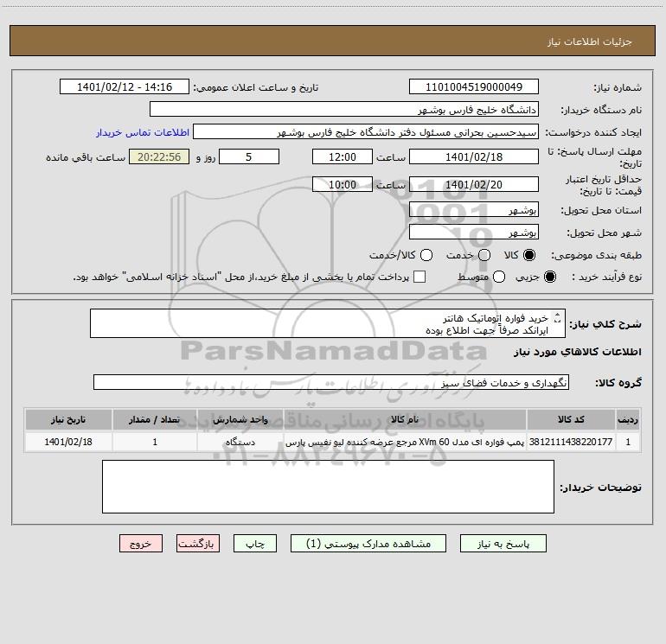Click the چاپ print button
666x644 pixels.
[255, 544]
